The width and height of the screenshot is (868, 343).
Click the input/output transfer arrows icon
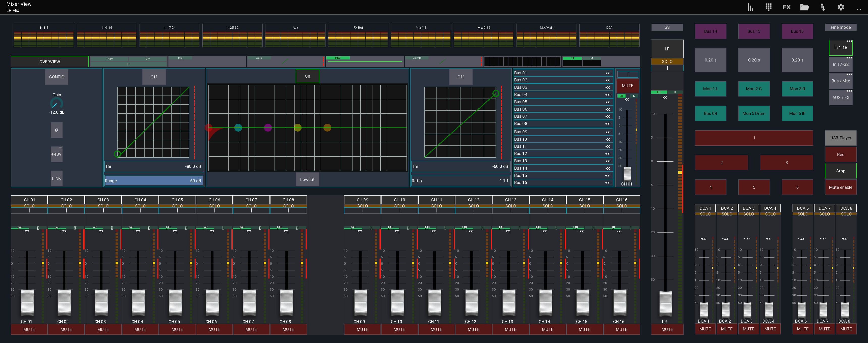tap(823, 7)
